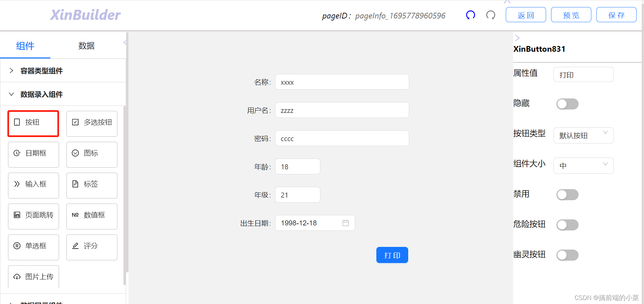This screenshot has height=304, width=644.
Task: Click the 返回 button
Action: (x=526, y=15)
